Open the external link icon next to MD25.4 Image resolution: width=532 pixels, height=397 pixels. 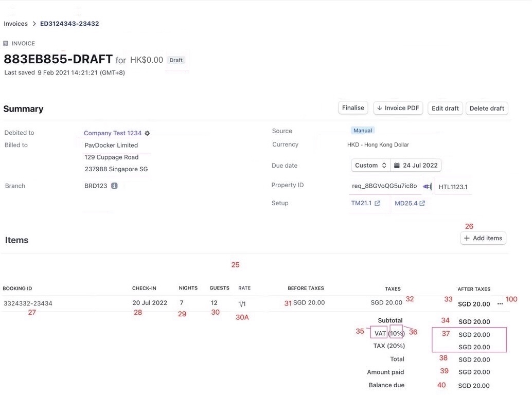click(x=422, y=204)
